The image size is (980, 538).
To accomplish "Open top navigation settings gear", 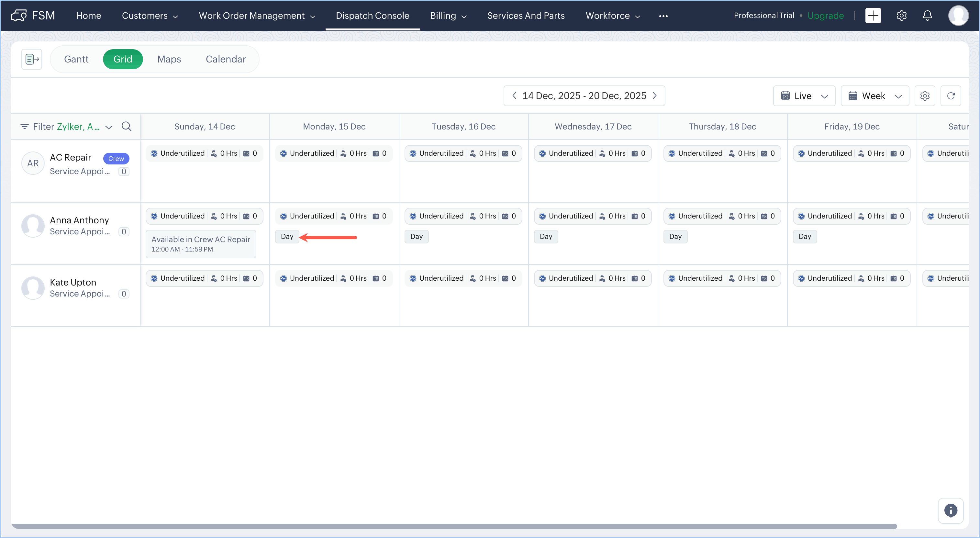I will click(x=901, y=16).
